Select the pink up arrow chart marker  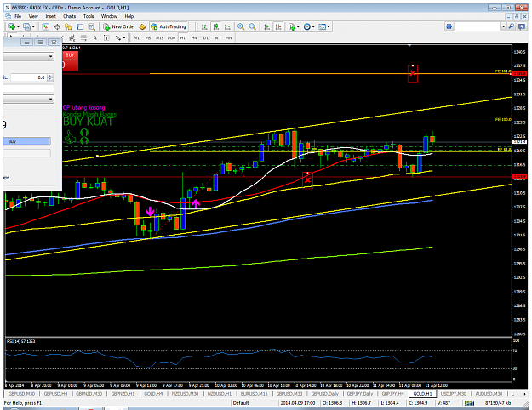click(196, 203)
